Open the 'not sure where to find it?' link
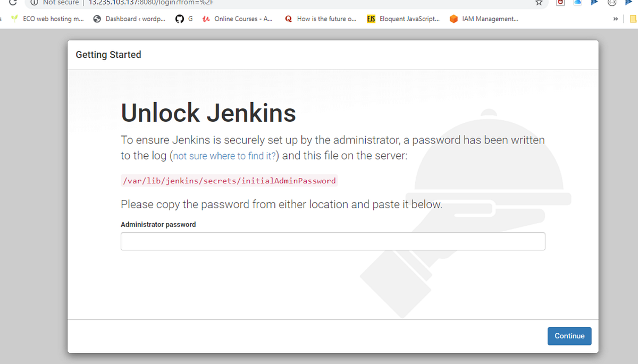The image size is (638, 364). click(x=224, y=155)
